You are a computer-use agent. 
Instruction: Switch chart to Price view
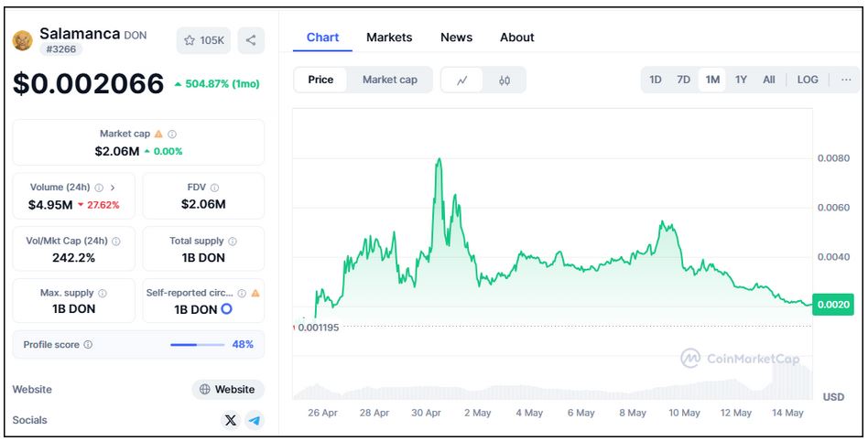tap(320, 80)
